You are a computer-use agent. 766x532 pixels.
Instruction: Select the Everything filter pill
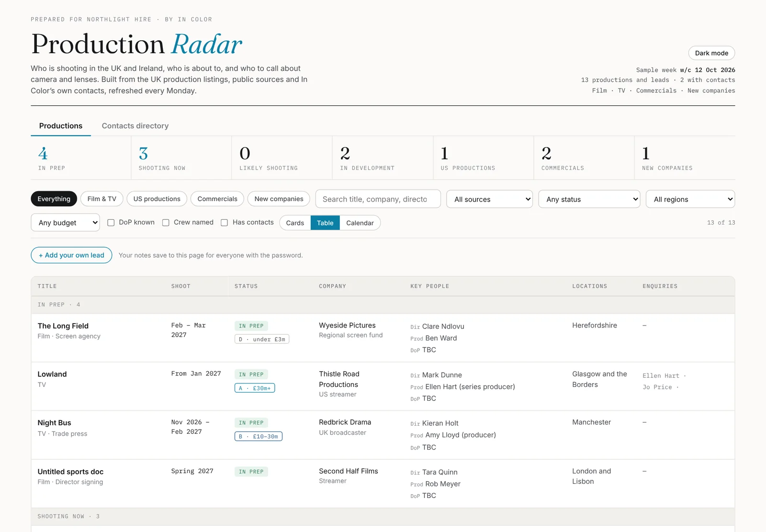coord(54,199)
